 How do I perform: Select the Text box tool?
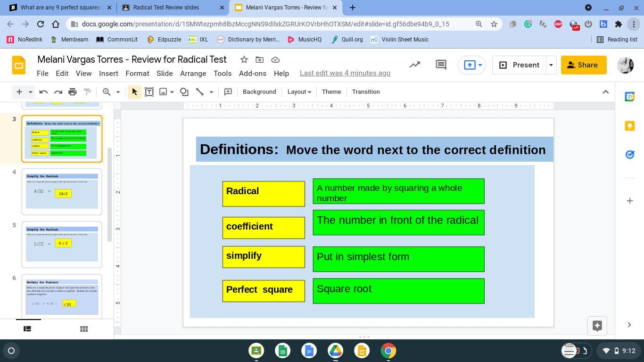pos(149,92)
